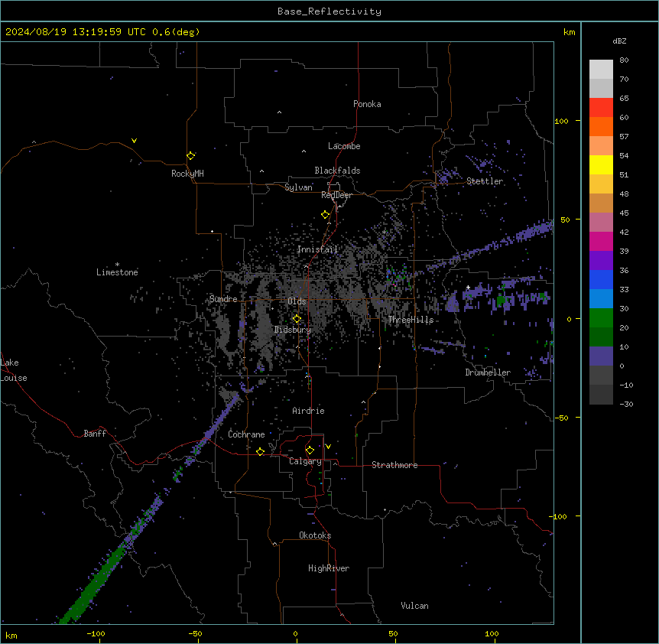
Task: Click the Lake Louise label
Action: pos(14,370)
